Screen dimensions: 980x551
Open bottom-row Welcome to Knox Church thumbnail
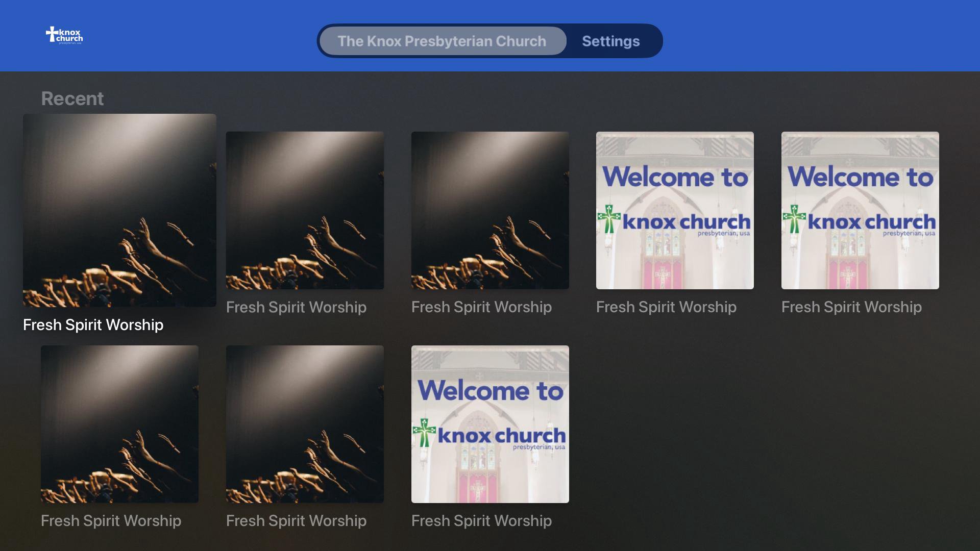tap(490, 424)
